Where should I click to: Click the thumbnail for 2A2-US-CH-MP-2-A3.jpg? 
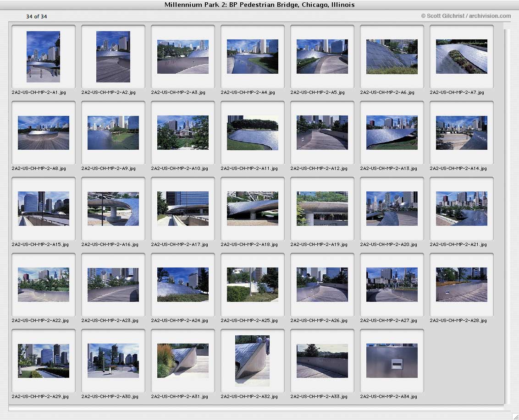tap(183, 56)
